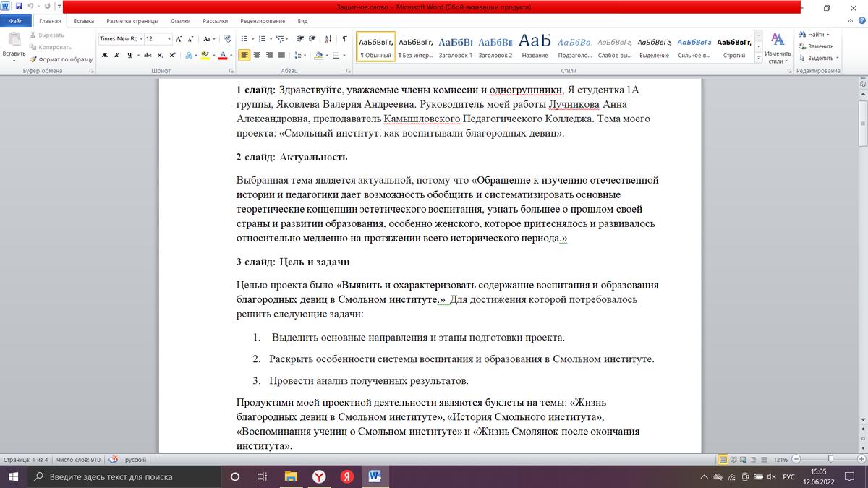Image resolution: width=868 pixels, height=488 pixels.
Task: Switch to Full Screen Reading view icon
Action: 735,460
